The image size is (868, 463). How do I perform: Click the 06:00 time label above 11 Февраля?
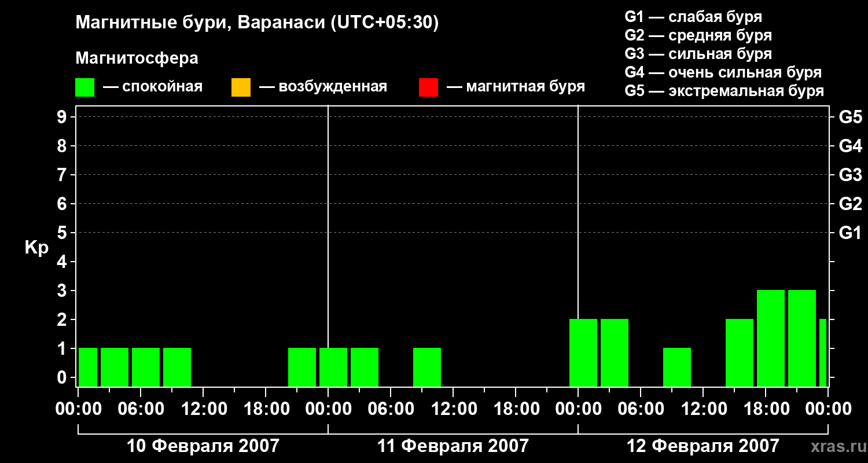click(x=391, y=409)
